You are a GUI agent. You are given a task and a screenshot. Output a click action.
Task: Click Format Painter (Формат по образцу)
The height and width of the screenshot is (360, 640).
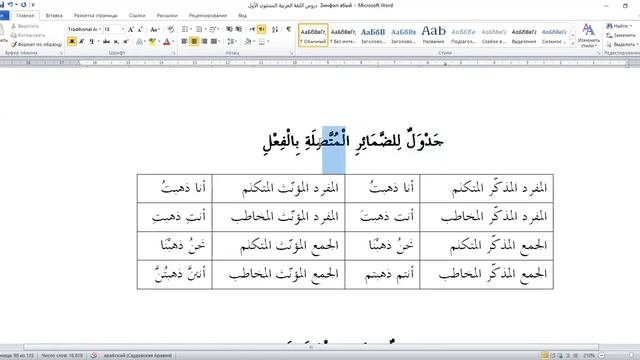(36, 44)
